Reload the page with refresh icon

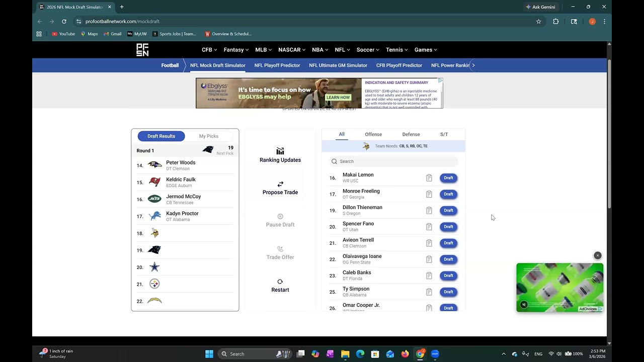pos(64,22)
